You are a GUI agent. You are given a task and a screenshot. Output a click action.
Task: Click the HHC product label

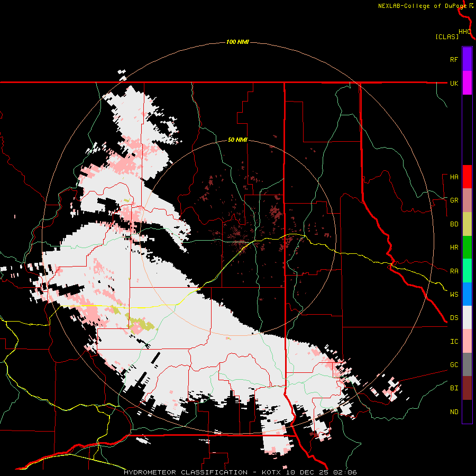(465, 32)
